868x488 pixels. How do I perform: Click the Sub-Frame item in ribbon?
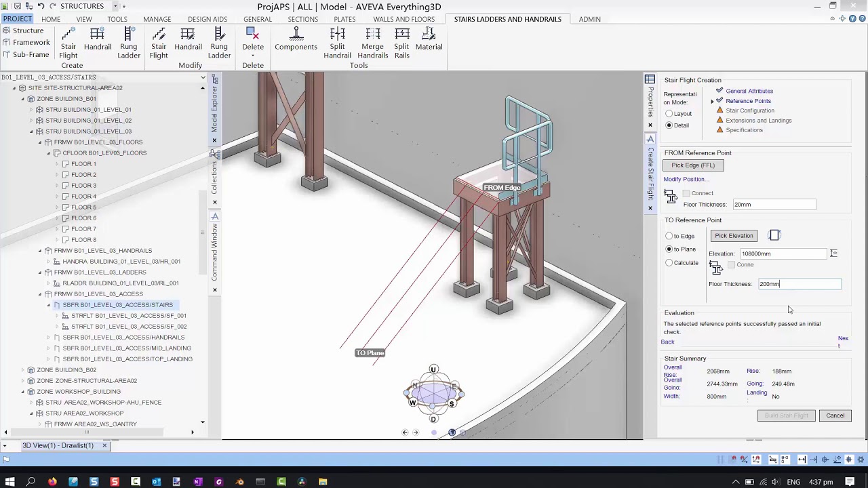[x=26, y=54]
